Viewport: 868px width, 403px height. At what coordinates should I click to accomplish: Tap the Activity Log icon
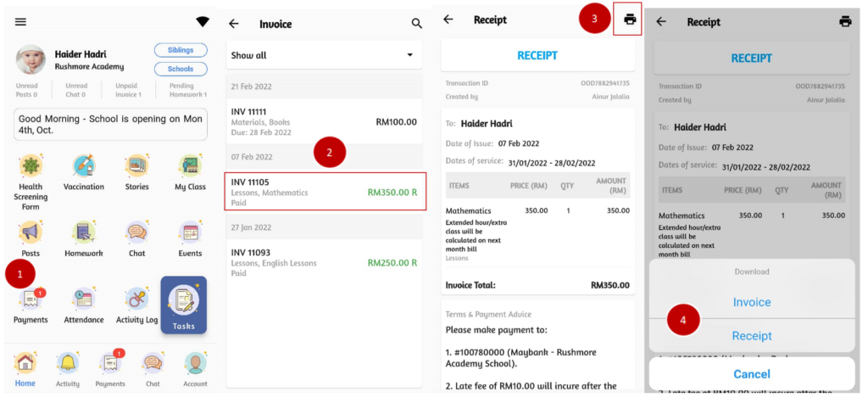coord(136,299)
